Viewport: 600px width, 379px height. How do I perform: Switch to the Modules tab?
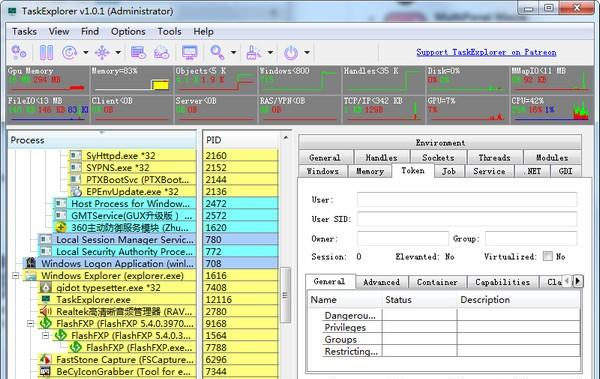coord(552,157)
